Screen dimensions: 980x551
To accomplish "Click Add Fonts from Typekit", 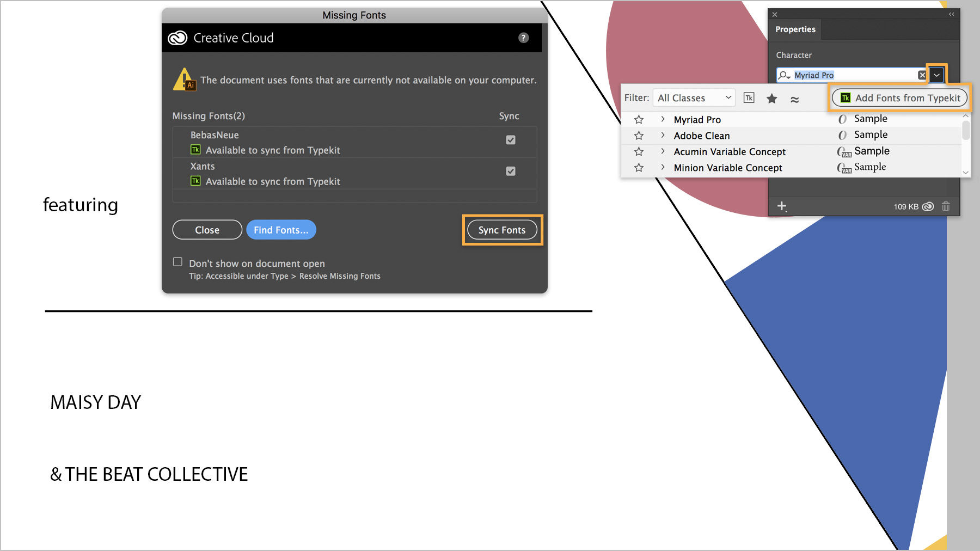I will point(899,98).
